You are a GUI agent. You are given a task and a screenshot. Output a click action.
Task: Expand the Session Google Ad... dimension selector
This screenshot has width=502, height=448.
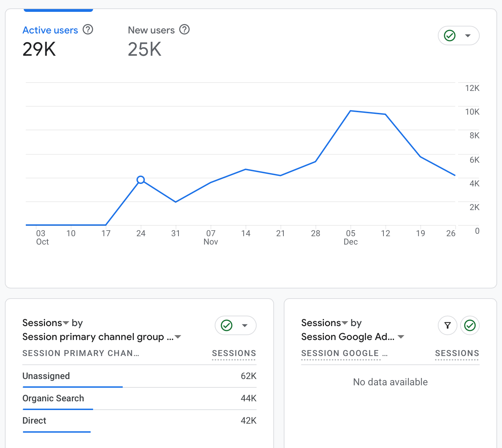(x=401, y=337)
